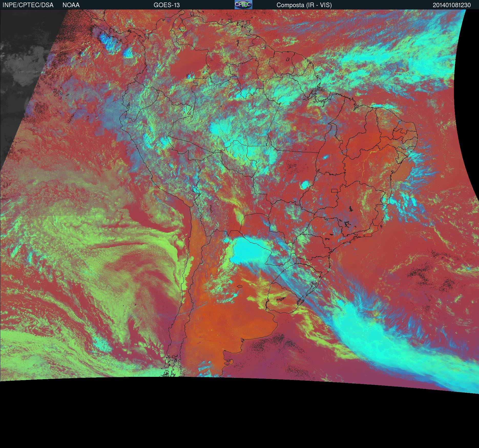
Task: Click the 201401081230 timestamp
Action: click(x=452, y=5)
